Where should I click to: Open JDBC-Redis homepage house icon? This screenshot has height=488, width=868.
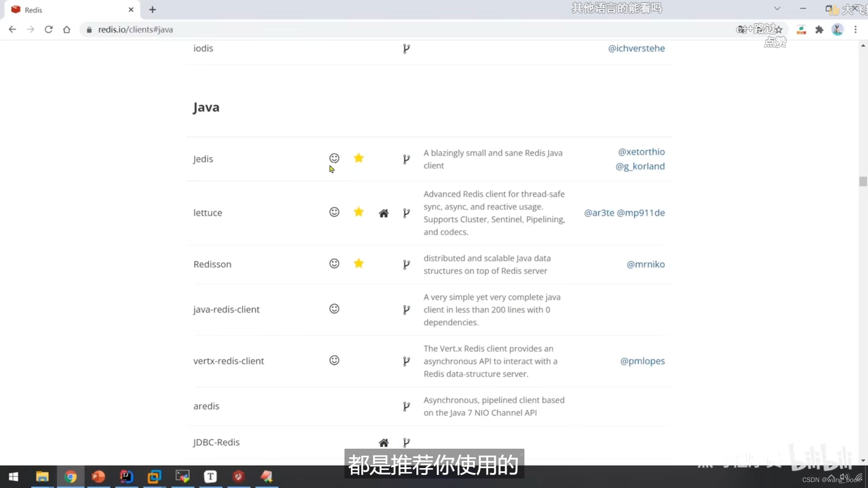click(x=383, y=443)
